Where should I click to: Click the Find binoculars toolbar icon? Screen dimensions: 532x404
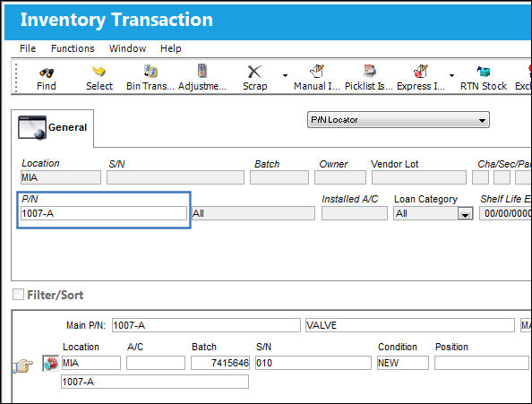point(47,73)
